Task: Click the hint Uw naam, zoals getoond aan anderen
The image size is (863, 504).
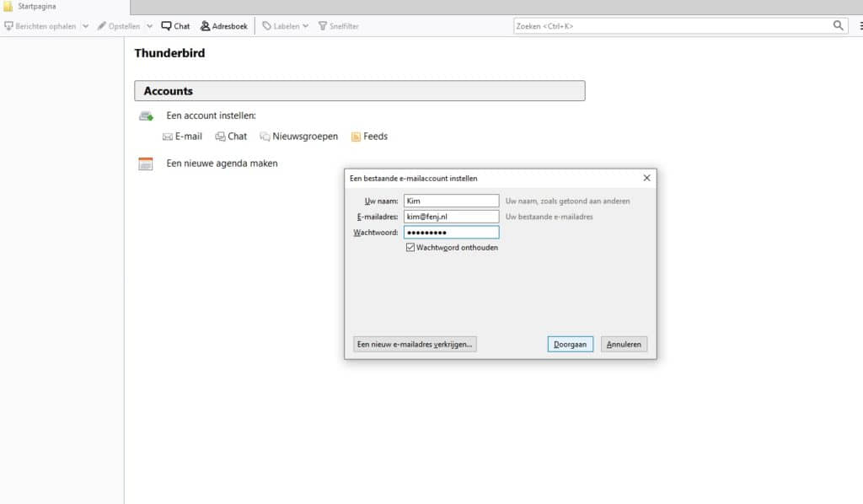Action: pyautogui.click(x=567, y=201)
